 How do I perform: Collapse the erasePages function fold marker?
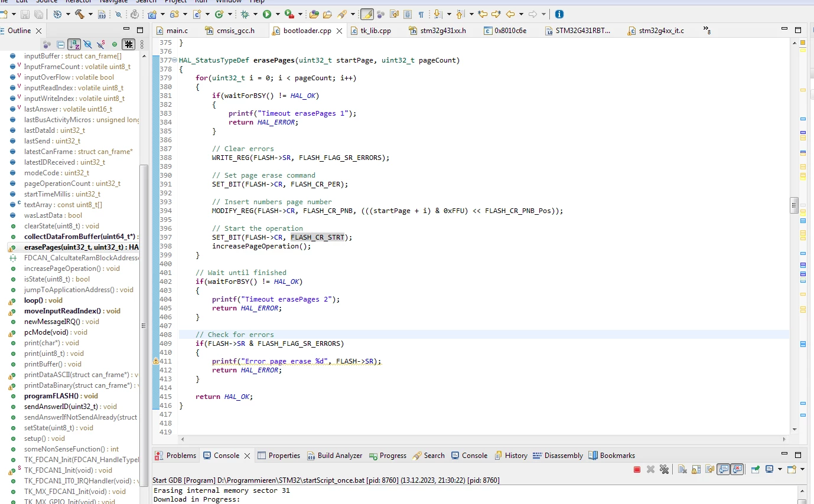point(175,60)
